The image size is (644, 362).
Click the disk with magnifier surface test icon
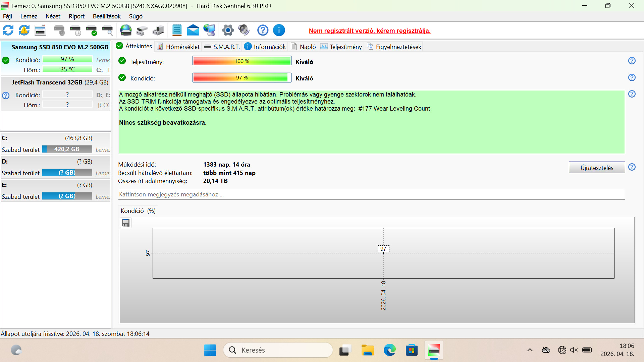(x=107, y=31)
